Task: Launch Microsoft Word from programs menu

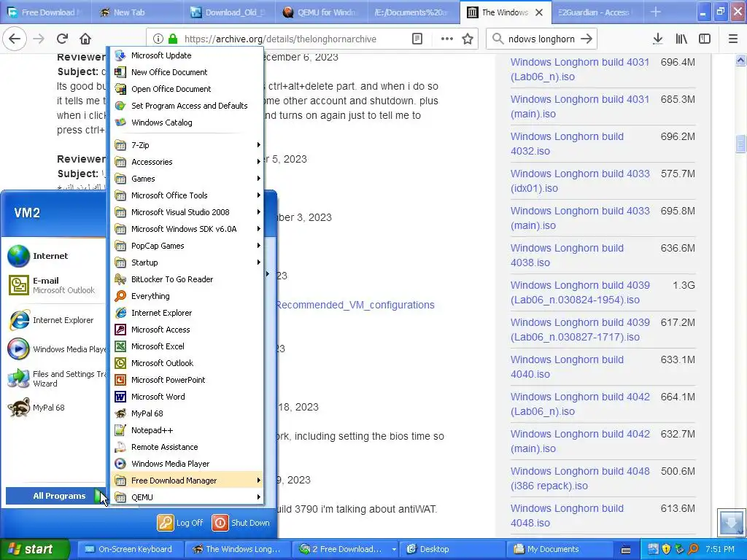Action: pos(187,397)
